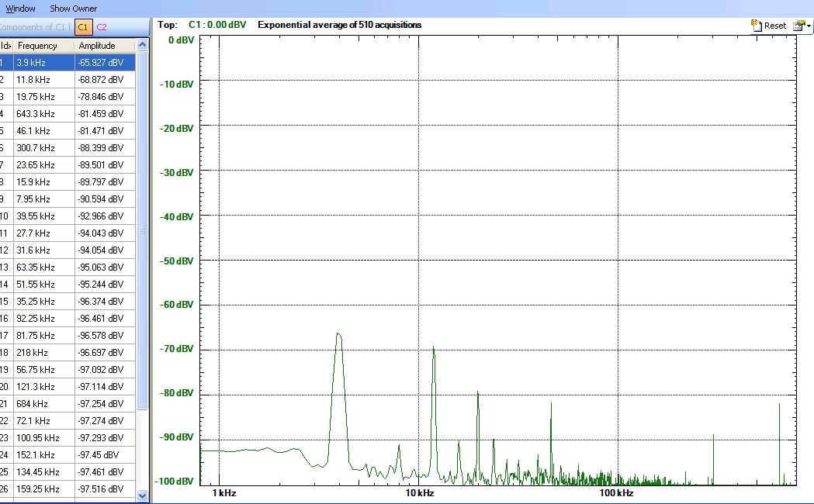Screen dimensions: 814x504
Task: Click the Reset button
Action: tap(775, 26)
